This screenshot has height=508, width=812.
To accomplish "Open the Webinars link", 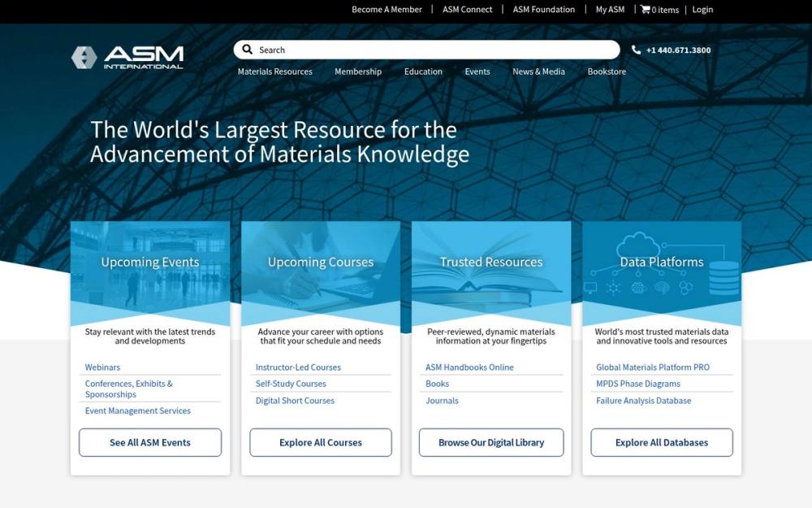I will coord(102,367).
